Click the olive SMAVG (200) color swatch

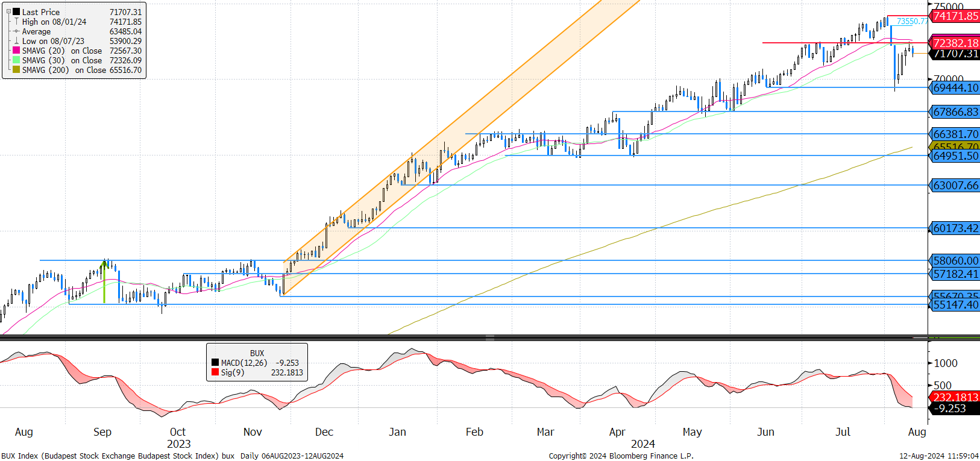17,70
